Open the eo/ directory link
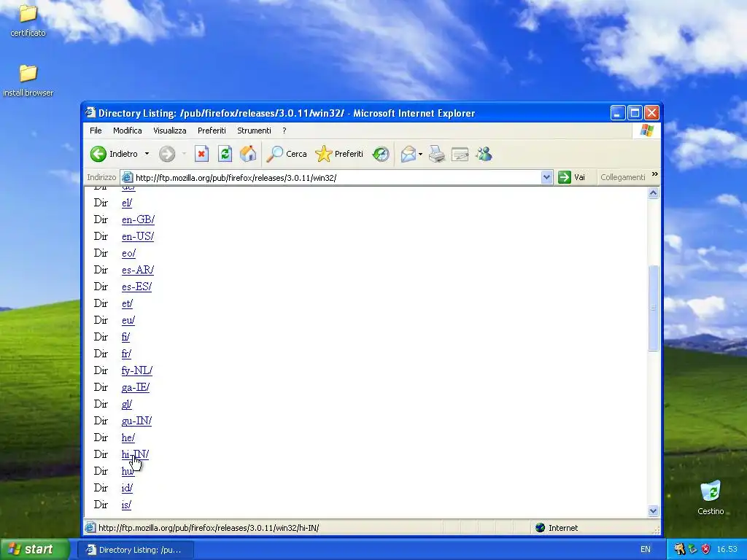This screenshot has height=560, width=747. pyautogui.click(x=128, y=253)
